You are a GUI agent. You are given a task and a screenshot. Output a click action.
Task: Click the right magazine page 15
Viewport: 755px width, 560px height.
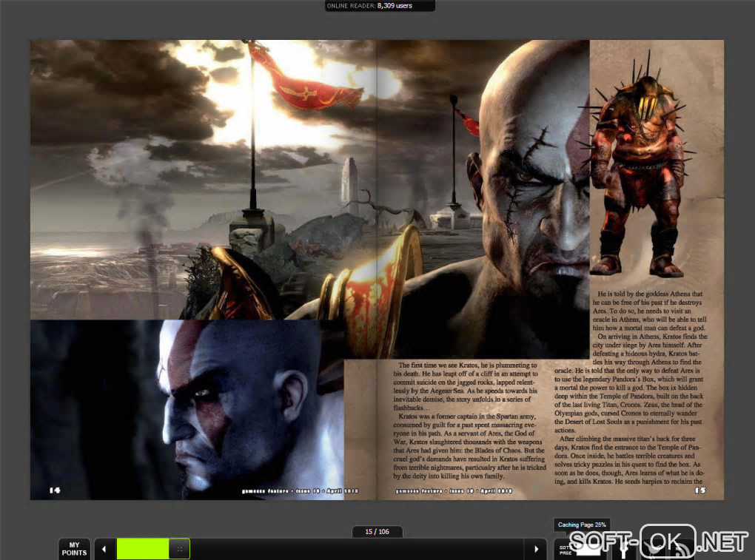[x=551, y=269]
